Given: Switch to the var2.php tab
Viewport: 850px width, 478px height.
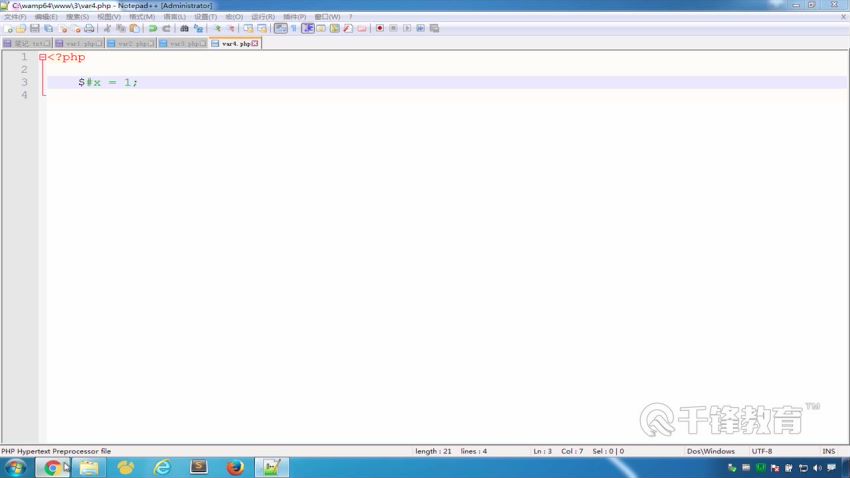Looking at the screenshot, I should (131, 43).
